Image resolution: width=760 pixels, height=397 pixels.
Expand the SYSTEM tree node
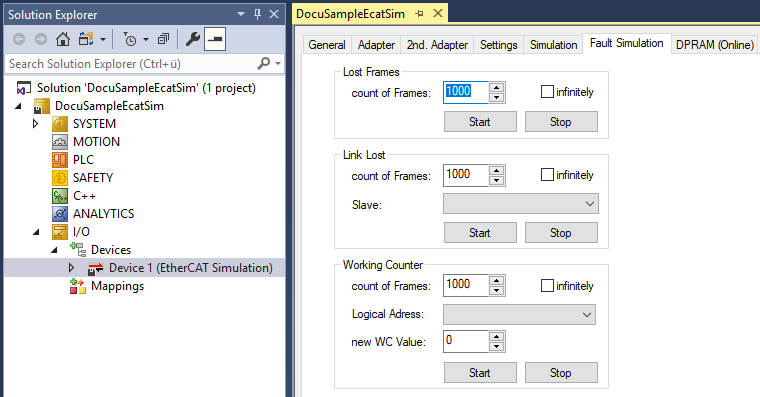(x=35, y=124)
